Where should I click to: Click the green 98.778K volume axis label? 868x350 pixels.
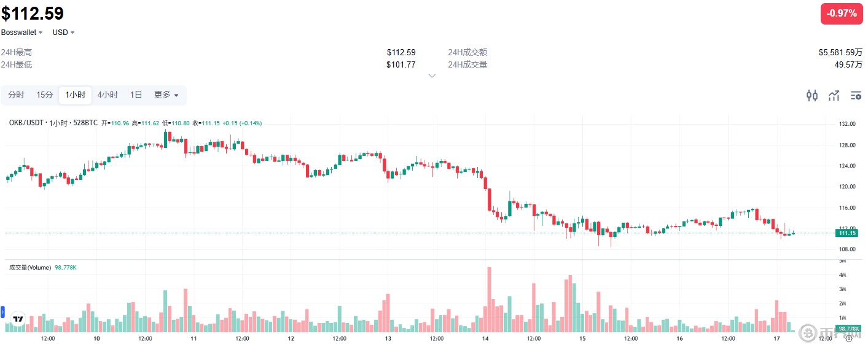pyautogui.click(x=848, y=329)
